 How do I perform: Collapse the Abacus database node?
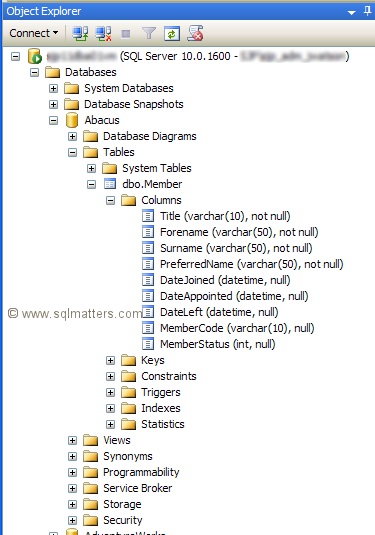[x=54, y=120]
